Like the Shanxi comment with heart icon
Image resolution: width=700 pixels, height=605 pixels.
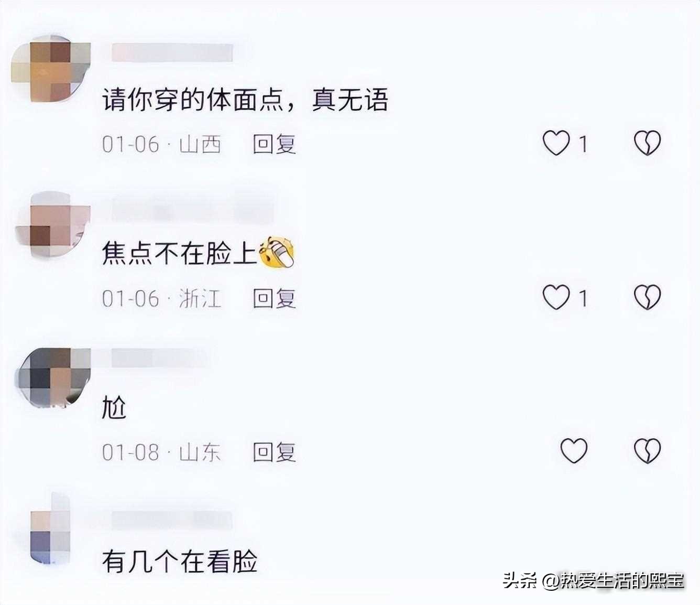[x=556, y=143]
